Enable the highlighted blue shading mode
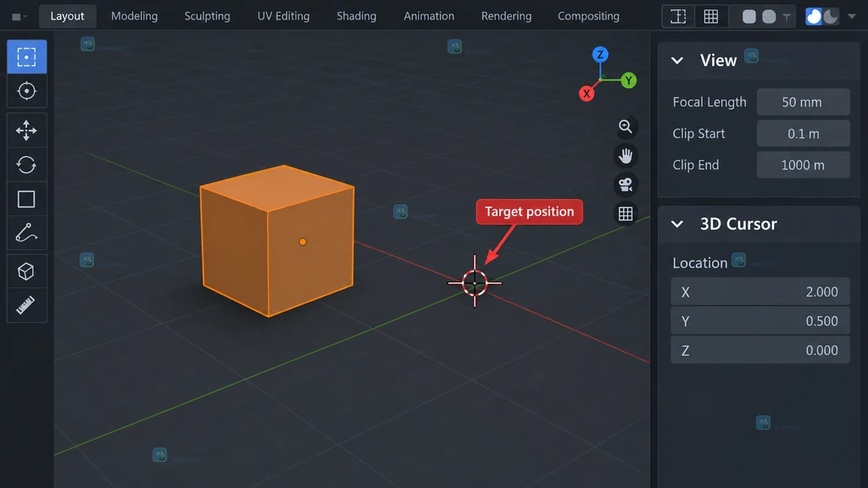Image resolution: width=868 pixels, height=488 pixels. click(814, 17)
